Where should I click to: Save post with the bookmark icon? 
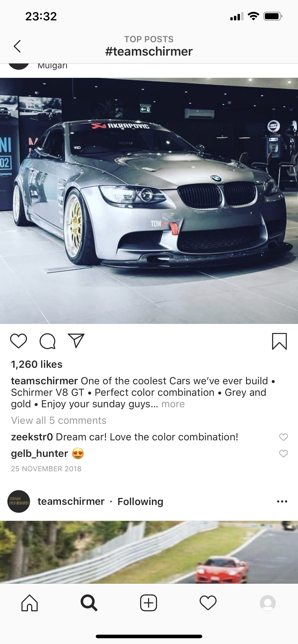pos(280,341)
